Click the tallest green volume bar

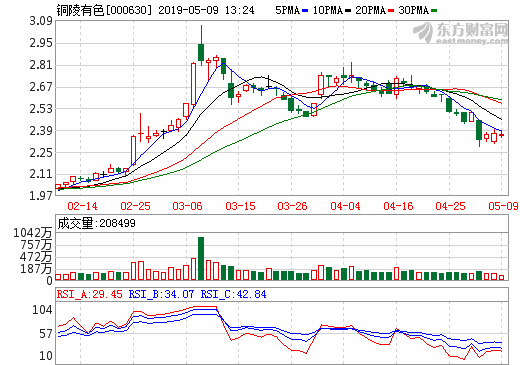[x=201, y=258]
